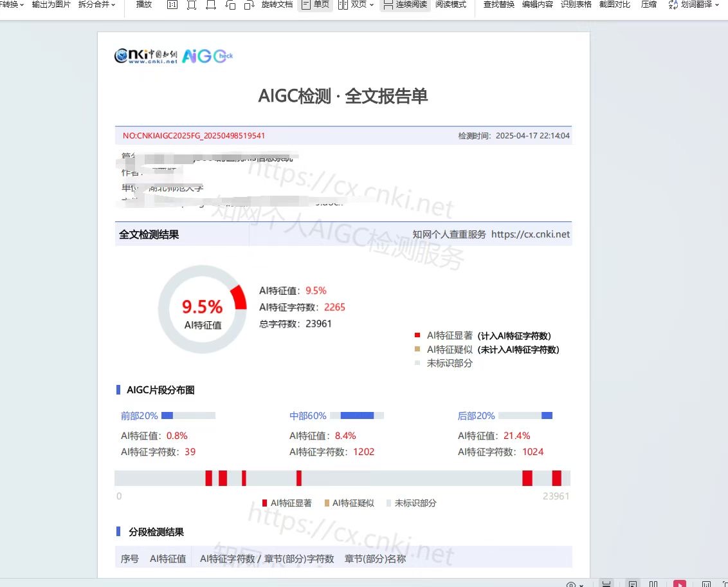728x587 pixels.
Task: Click the 识别表格 table recognition button
Action: click(576, 5)
